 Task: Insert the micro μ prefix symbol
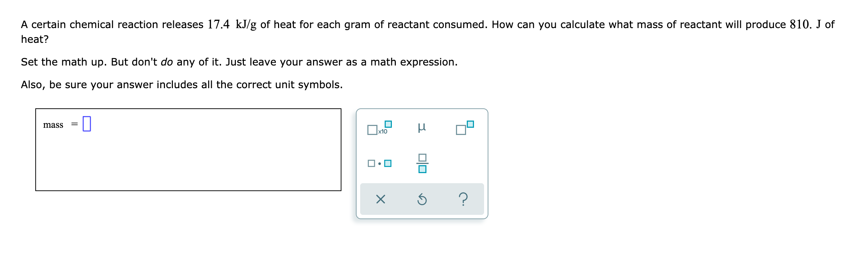[422, 127]
